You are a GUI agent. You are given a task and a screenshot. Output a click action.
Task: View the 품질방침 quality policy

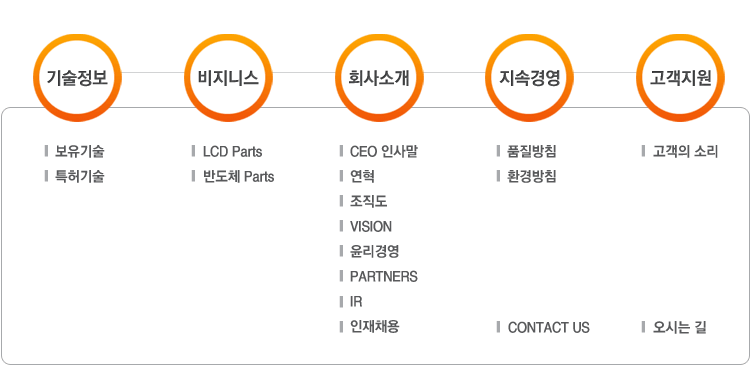(x=532, y=152)
